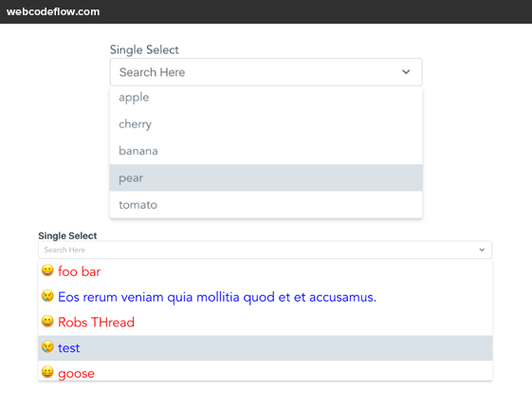Select the Robs THread option
Image resolution: width=532 pixels, height=409 pixels.
pyautogui.click(x=265, y=323)
